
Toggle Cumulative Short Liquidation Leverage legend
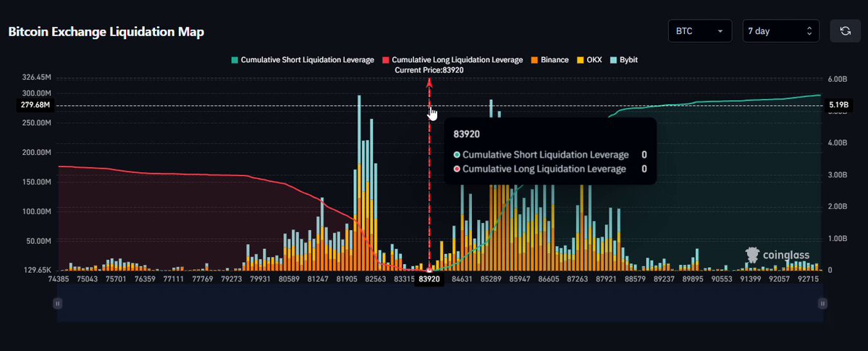(303, 60)
